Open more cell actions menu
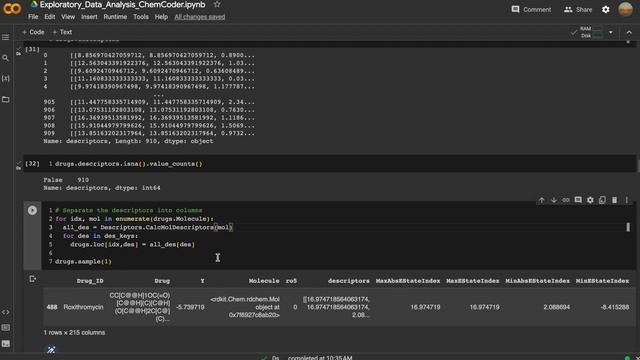The width and height of the screenshot is (640, 360). (x=627, y=200)
